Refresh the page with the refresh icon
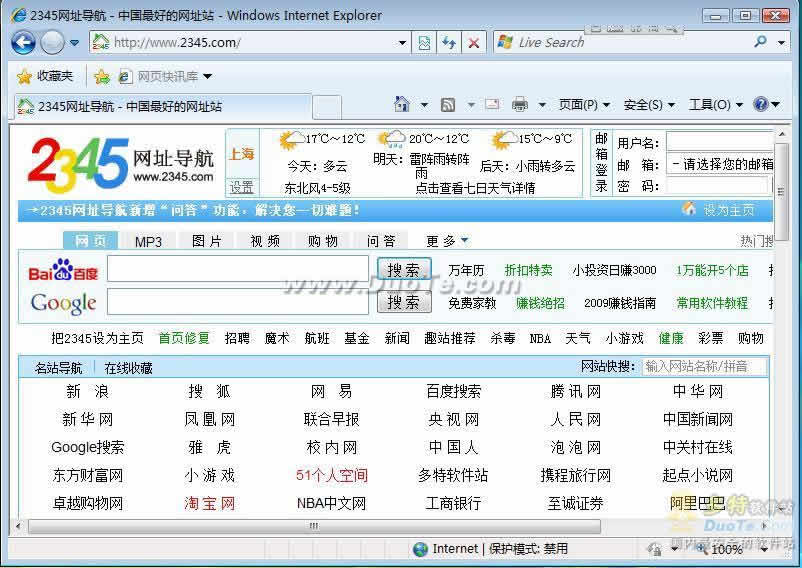Screen dimensions: 802x568 point(449,42)
